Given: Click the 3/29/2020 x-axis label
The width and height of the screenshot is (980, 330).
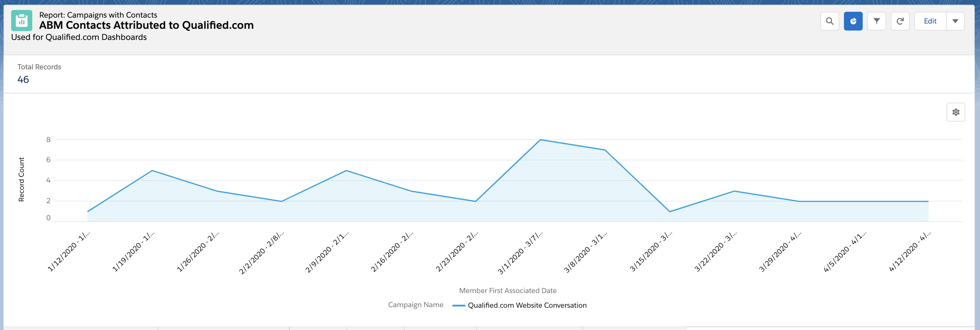Looking at the screenshot, I should point(780,252).
